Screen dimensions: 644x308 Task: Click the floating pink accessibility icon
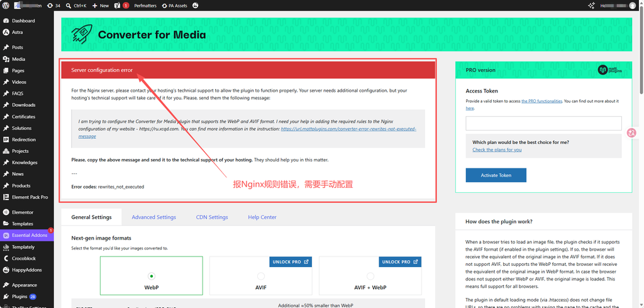tap(632, 133)
